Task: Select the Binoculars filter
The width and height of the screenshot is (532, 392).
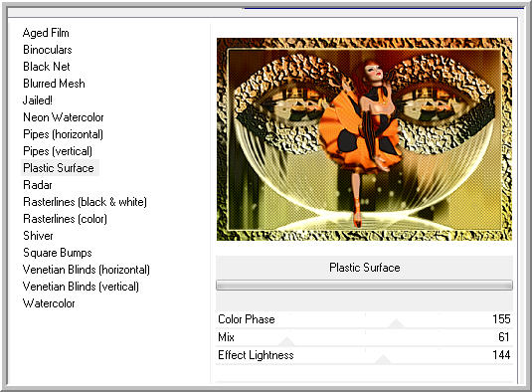Action: click(x=48, y=50)
